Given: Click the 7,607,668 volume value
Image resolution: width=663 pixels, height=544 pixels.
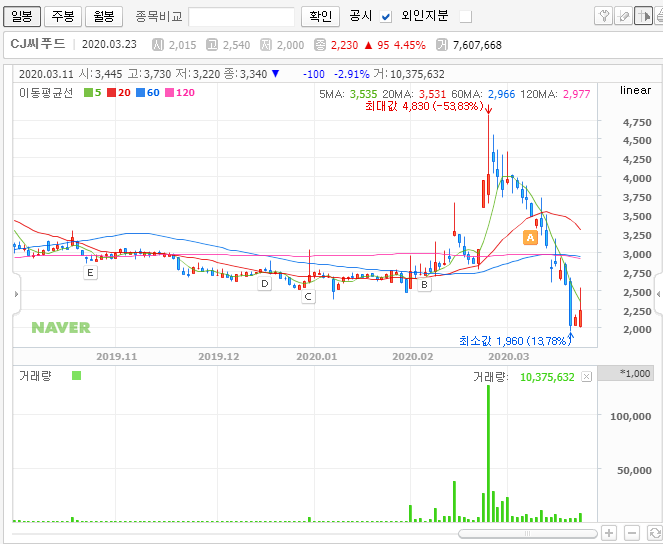Looking at the screenshot, I should pos(477,45).
